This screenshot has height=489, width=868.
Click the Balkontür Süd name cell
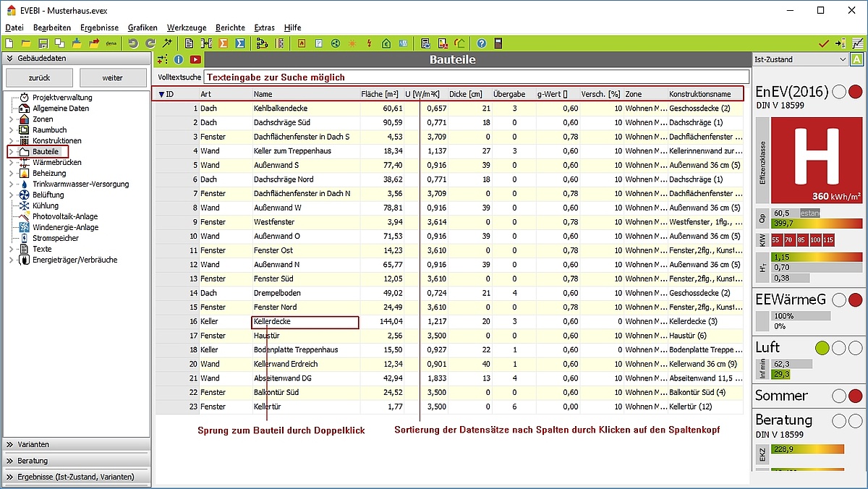[305, 392]
